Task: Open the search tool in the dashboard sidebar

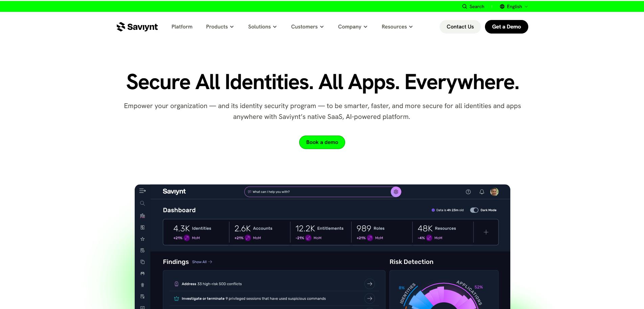Action: 142,203
